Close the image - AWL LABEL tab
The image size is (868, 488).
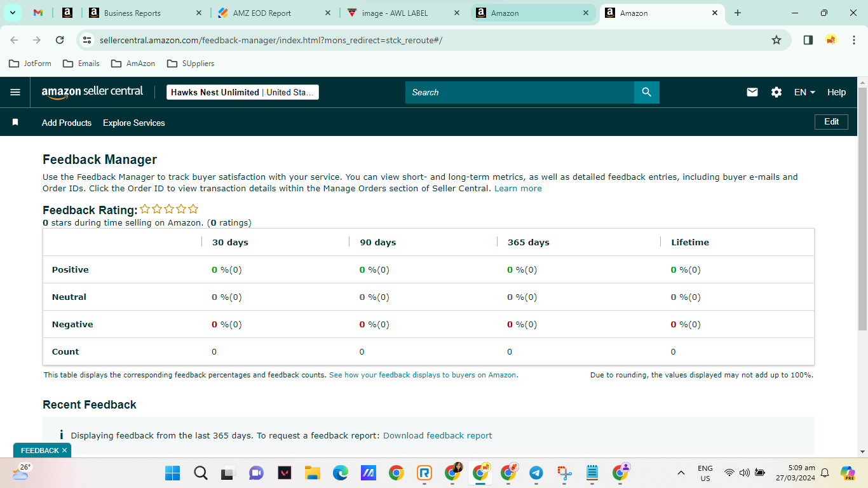pyautogui.click(x=458, y=13)
